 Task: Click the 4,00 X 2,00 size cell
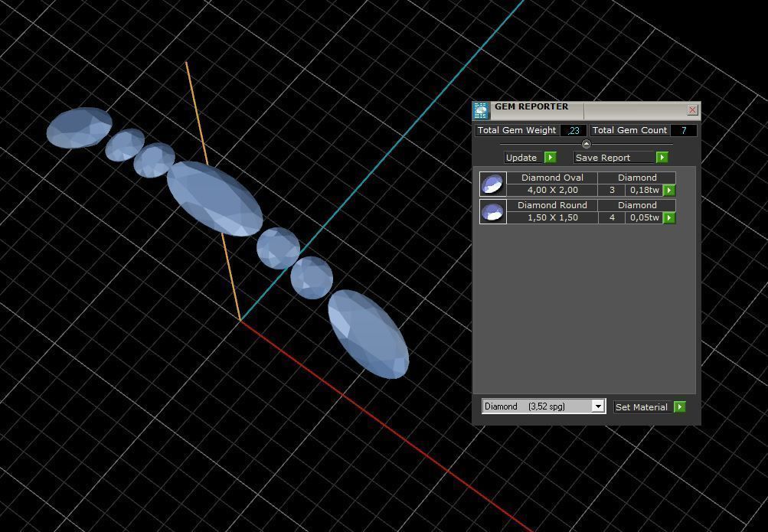(x=552, y=190)
